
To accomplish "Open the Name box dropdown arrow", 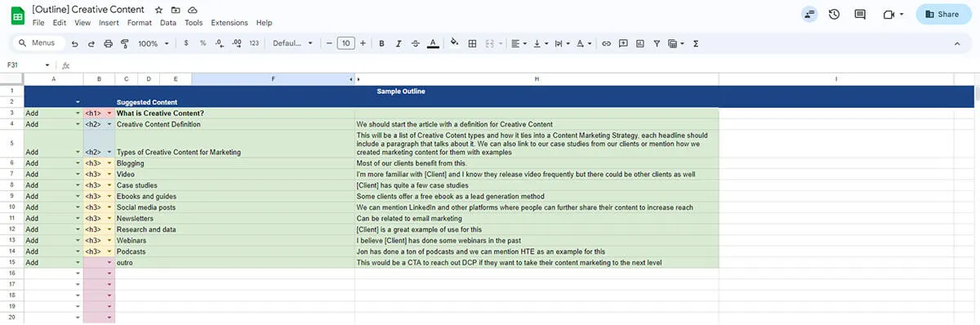I will pos(47,65).
